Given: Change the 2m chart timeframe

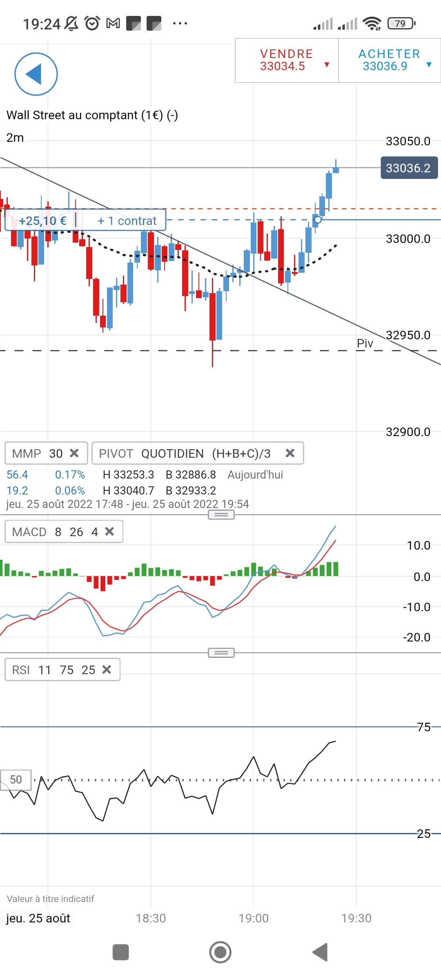Looking at the screenshot, I should point(15,138).
